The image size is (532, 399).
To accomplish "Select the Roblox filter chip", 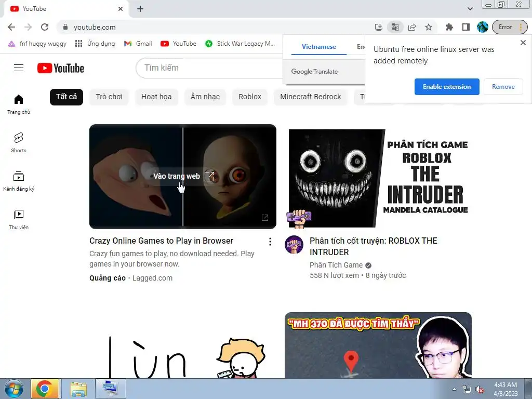I will (250, 97).
